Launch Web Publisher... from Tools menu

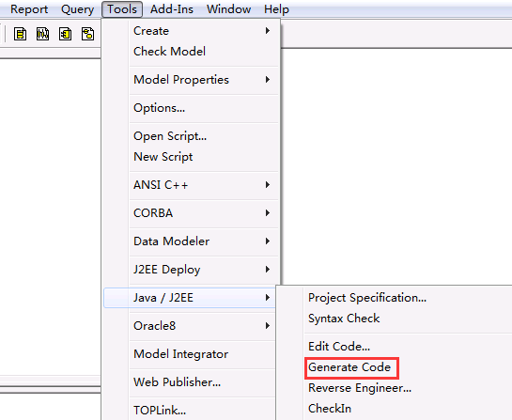point(177,382)
